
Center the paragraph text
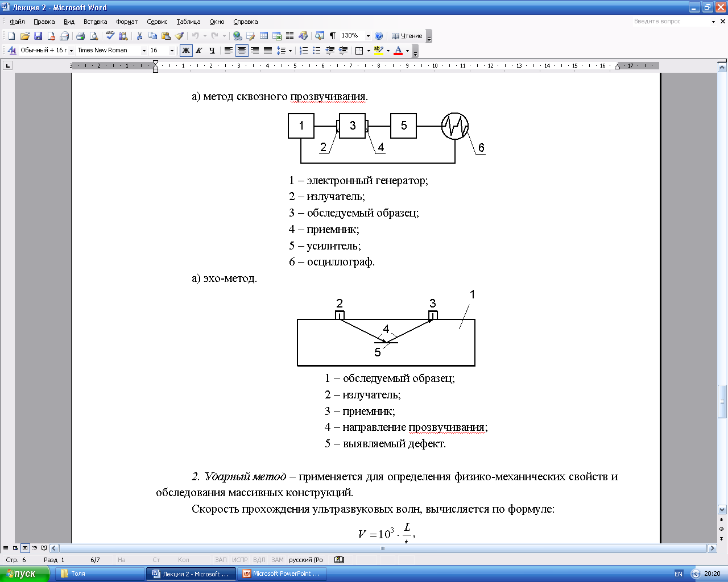(242, 51)
